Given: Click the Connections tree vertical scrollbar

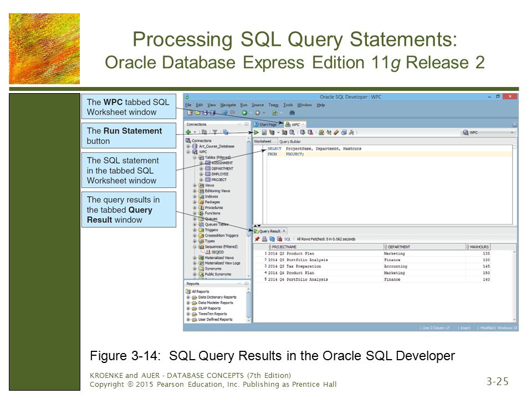Looking at the screenshot, I should click(x=249, y=207).
